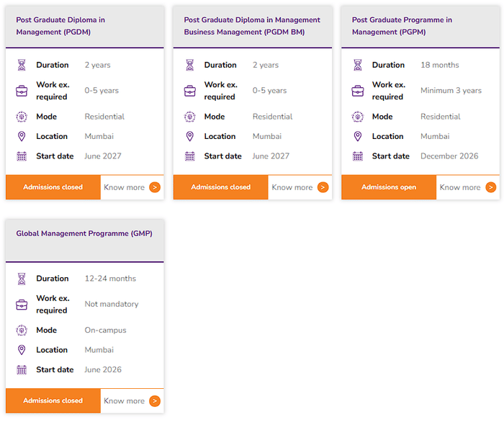Image resolution: width=504 pixels, height=422 pixels.
Task: Open the Post Graduate Programme in Management (PGPM) title
Action: click(402, 26)
